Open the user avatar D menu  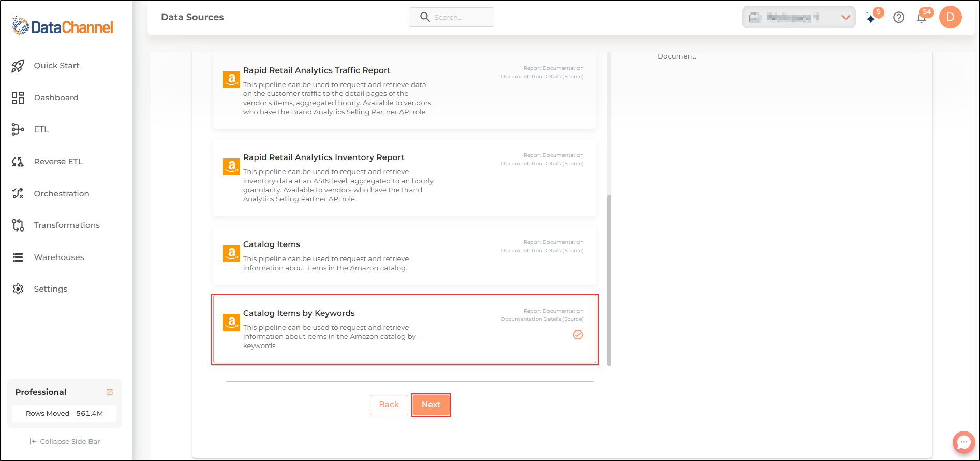[951, 17]
